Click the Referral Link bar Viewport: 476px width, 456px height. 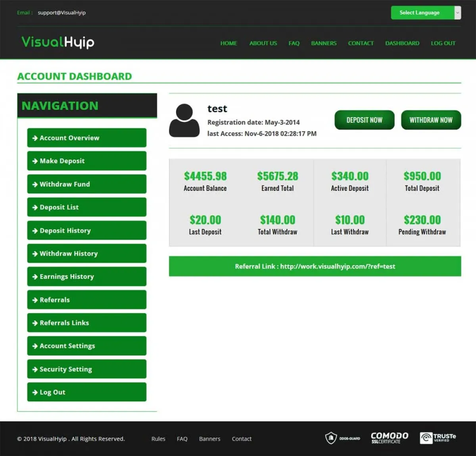point(315,266)
